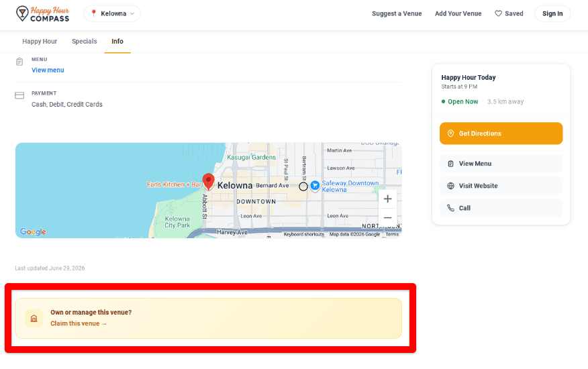
Task: Click the Sign In button
Action: click(x=552, y=13)
